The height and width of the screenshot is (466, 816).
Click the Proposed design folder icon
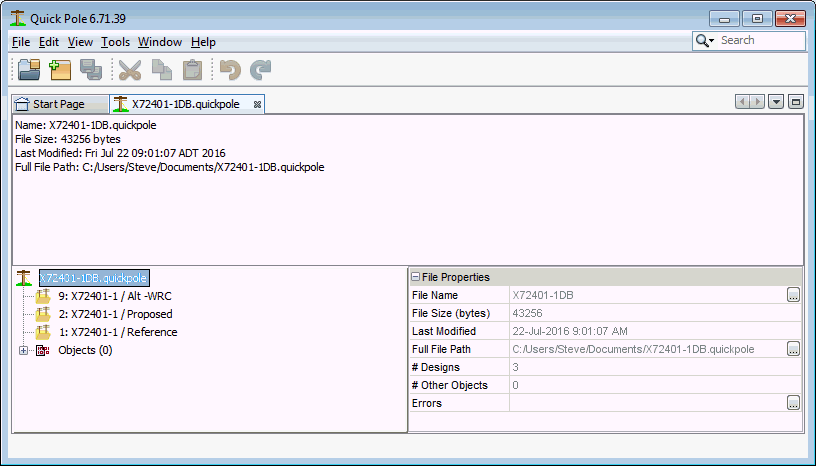click(43, 314)
